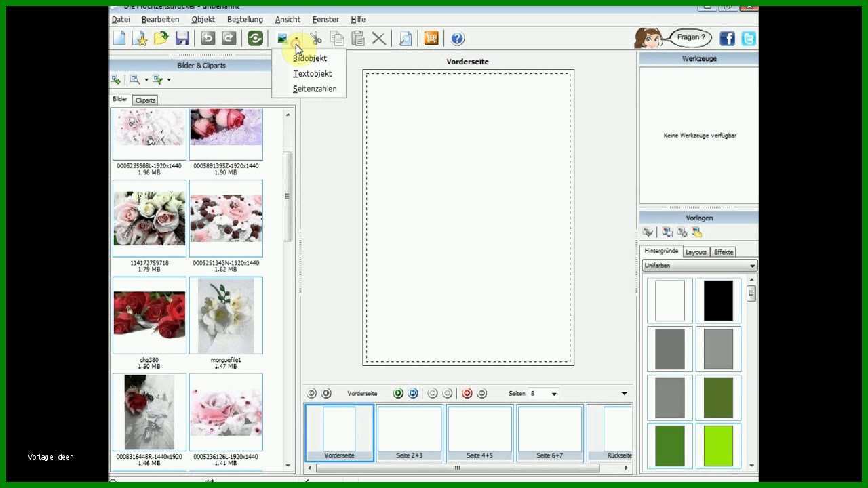Open the Twitter page icon
The width and height of the screenshot is (868, 488).
click(x=749, y=39)
